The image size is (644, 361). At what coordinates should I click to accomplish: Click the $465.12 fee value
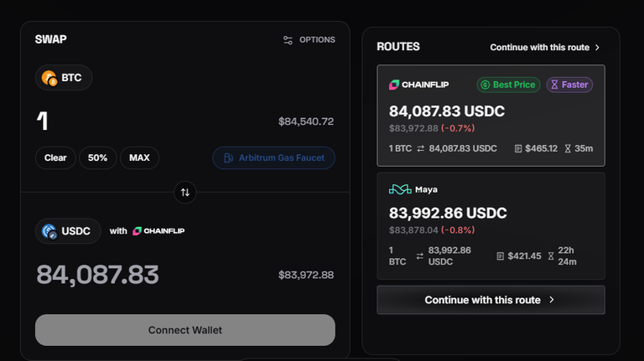point(542,148)
